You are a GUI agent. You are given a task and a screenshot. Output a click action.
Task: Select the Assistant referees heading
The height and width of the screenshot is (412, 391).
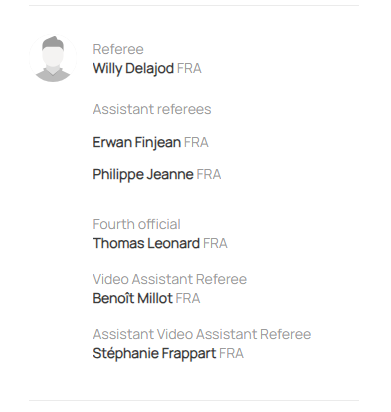[x=152, y=109]
